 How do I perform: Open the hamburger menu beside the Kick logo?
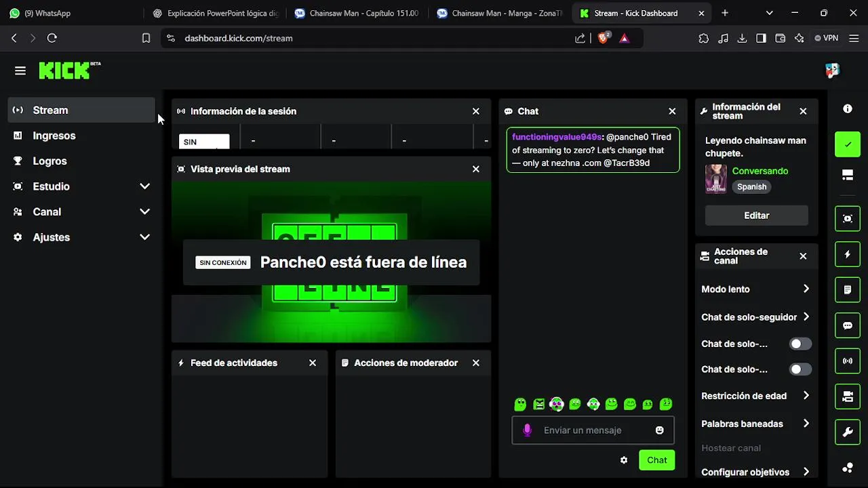click(20, 70)
